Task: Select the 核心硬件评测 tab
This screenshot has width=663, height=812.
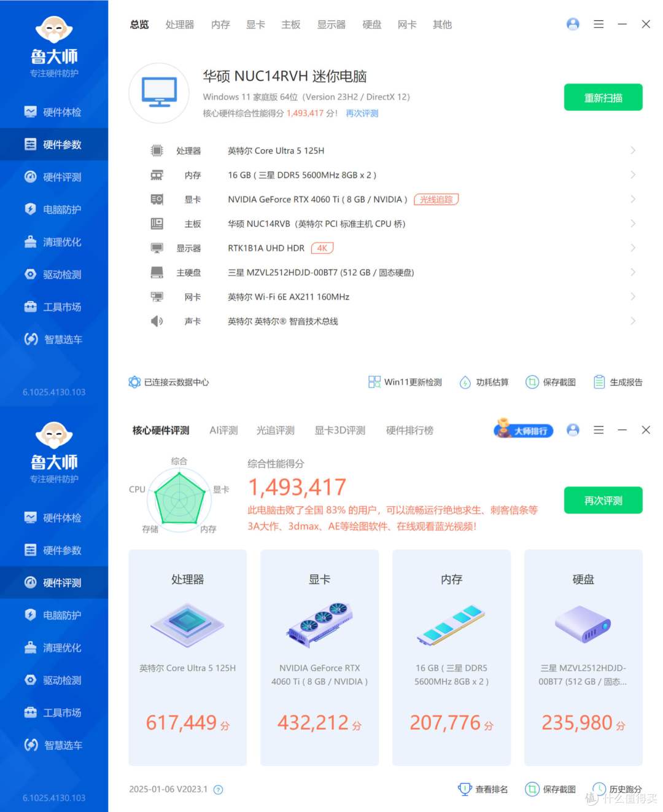Action: coord(161,431)
